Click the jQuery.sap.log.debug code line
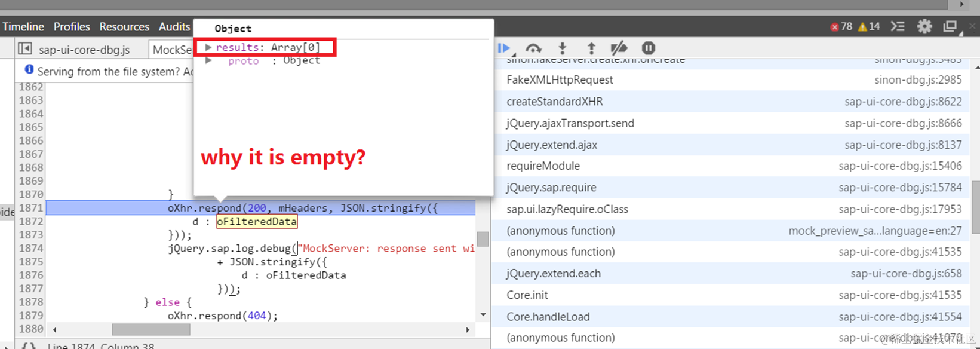 pyautogui.click(x=321, y=249)
